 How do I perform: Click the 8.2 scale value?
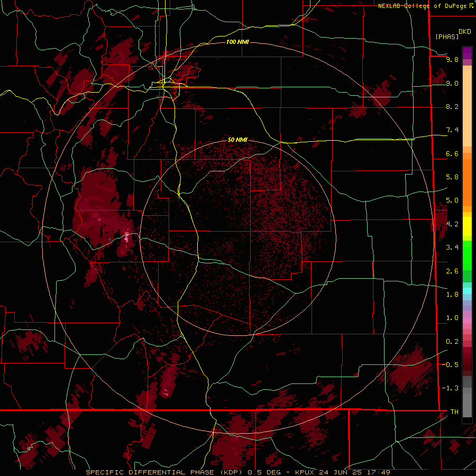point(452,106)
